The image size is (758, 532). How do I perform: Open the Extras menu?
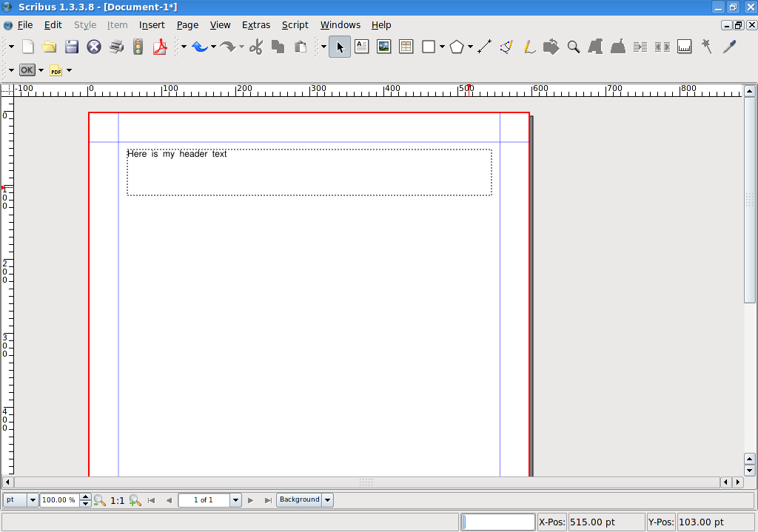coord(256,24)
